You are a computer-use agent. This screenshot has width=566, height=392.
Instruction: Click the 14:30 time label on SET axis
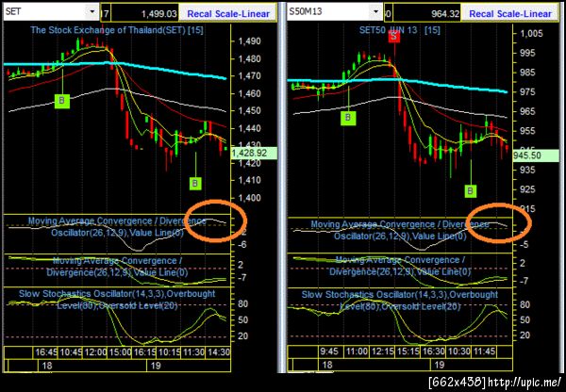click(218, 352)
